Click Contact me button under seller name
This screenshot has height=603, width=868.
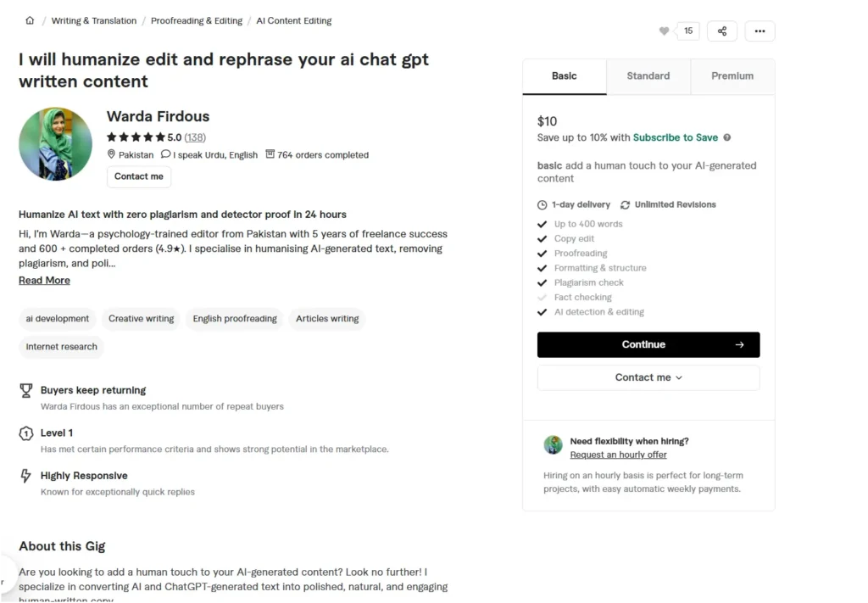[139, 176]
